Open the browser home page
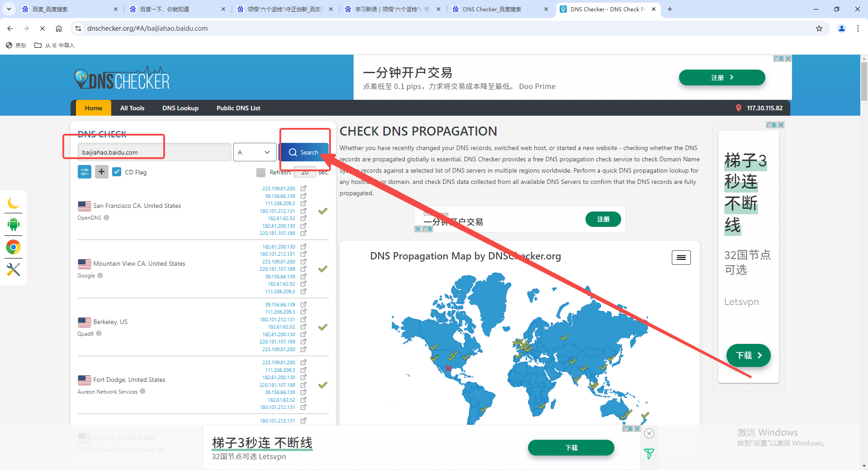The image size is (868, 470). tap(59, 28)
